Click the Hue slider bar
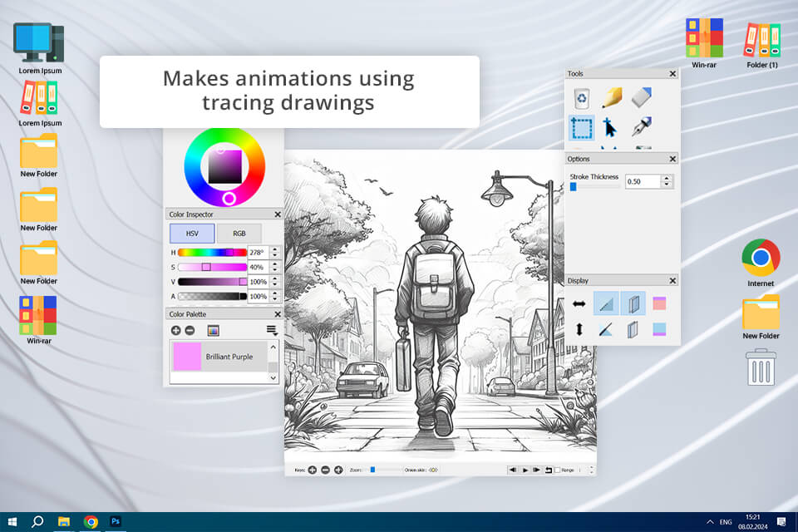The image size is (798, 532). coord(212,253)
